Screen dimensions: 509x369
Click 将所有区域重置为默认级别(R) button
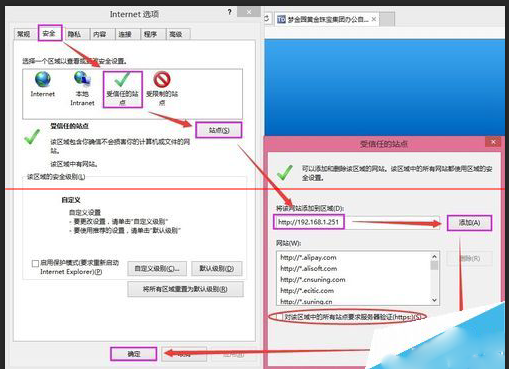[185, 289]
